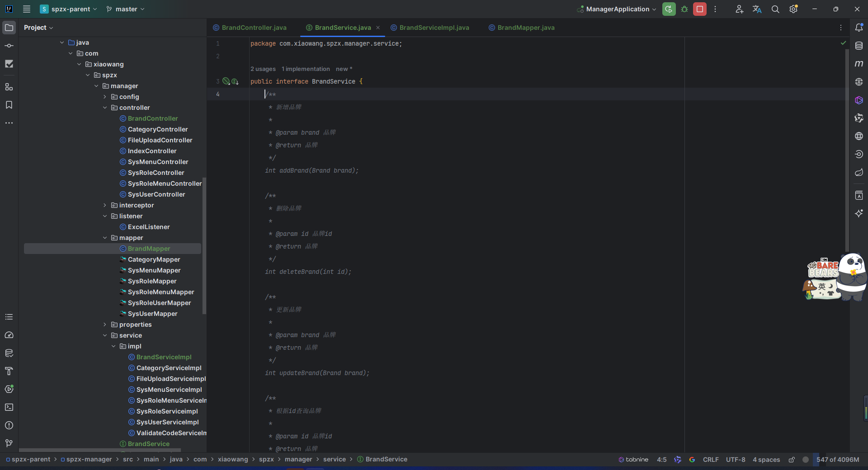868x470 pixels.
Task: Click the tabnine status bar widget
Action: click(x=633, y=460)
